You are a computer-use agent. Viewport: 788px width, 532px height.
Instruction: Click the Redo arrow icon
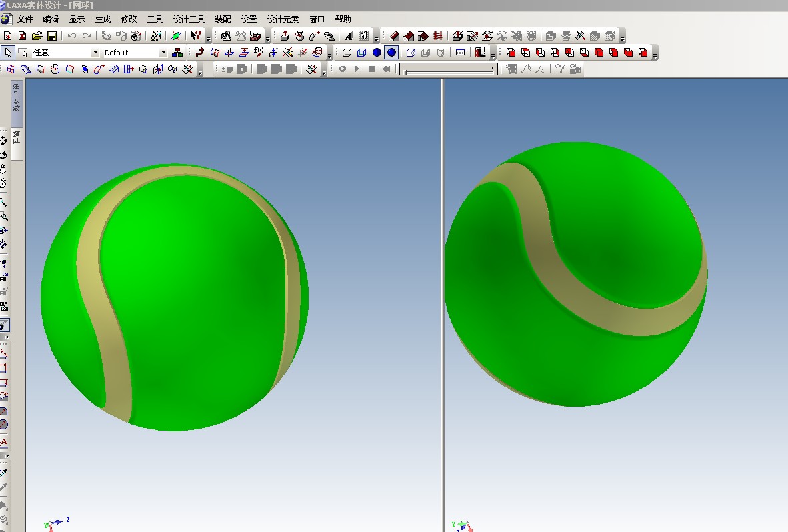coord(87,36)
